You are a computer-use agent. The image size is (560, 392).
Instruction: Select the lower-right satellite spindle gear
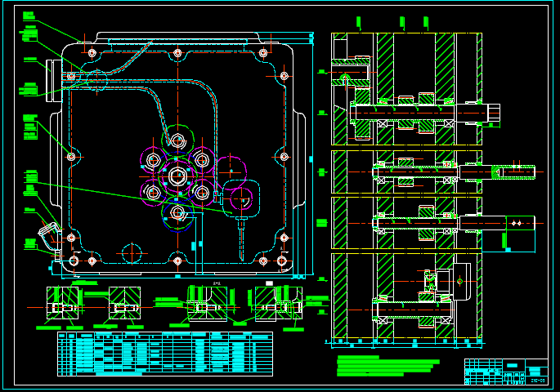[x=202, y=193]
